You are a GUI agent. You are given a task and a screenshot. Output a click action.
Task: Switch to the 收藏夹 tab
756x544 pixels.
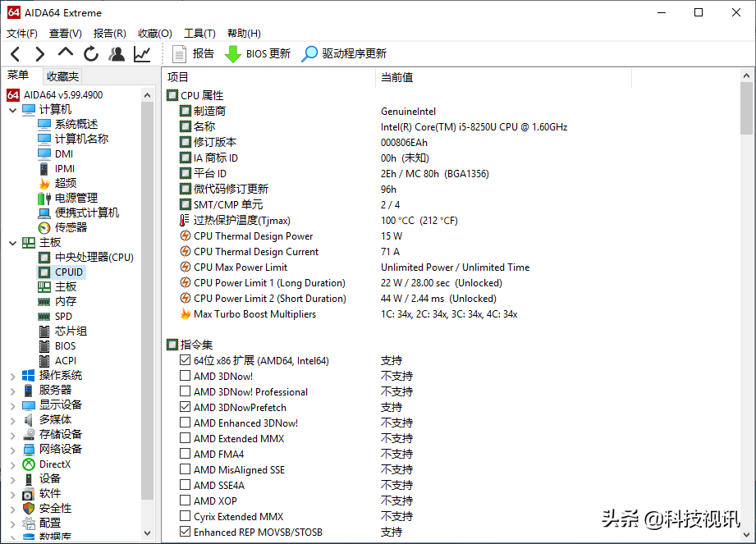click(62, 76)
